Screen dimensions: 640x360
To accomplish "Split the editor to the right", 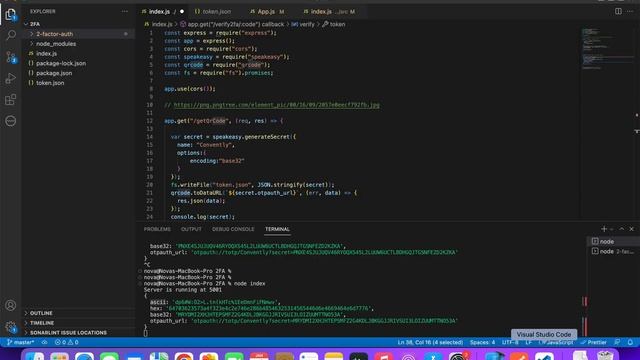I will point(618,11).
